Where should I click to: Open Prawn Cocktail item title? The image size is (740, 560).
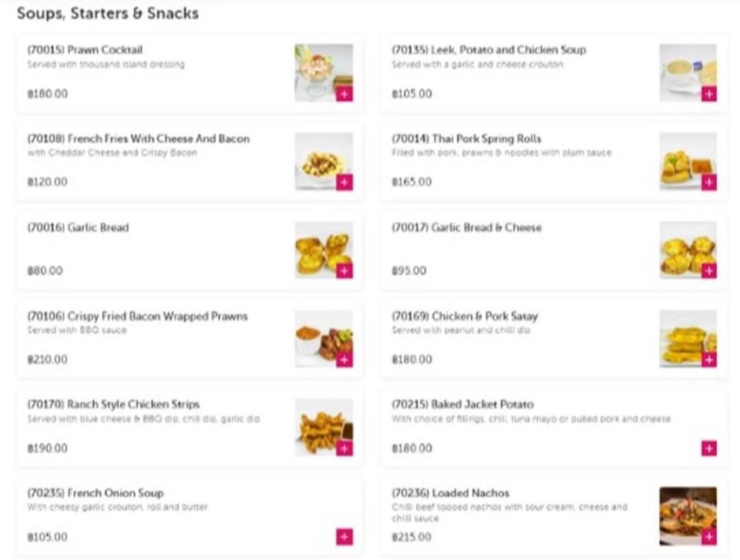85,50
